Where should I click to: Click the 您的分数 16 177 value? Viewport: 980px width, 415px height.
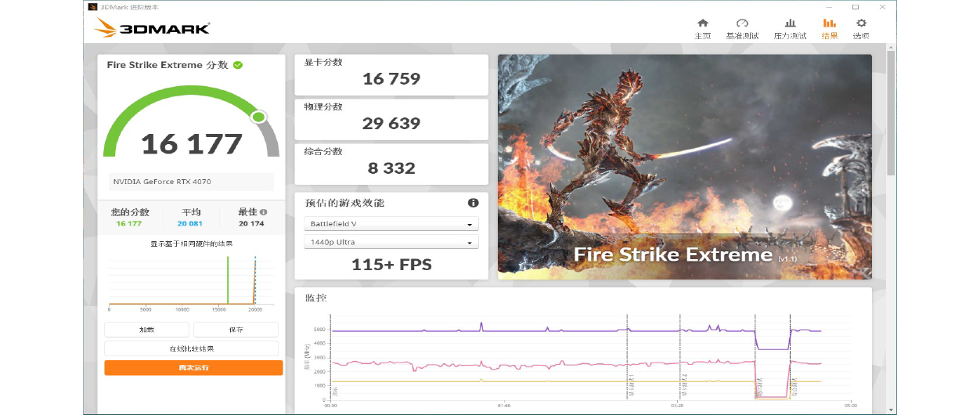click(x=128, y=224)
